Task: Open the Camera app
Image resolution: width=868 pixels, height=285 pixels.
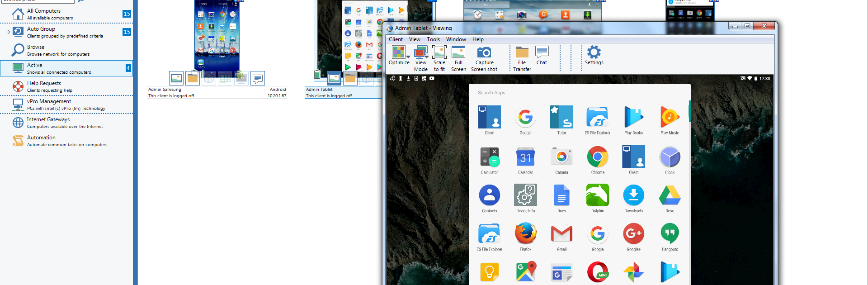Action: click(561, 160)
